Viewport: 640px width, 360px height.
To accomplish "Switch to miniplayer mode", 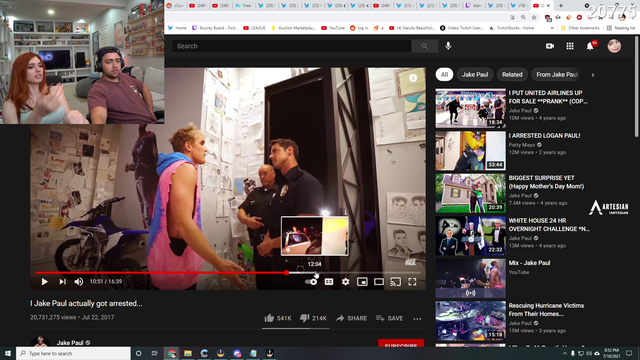I will tap(362, 282).
